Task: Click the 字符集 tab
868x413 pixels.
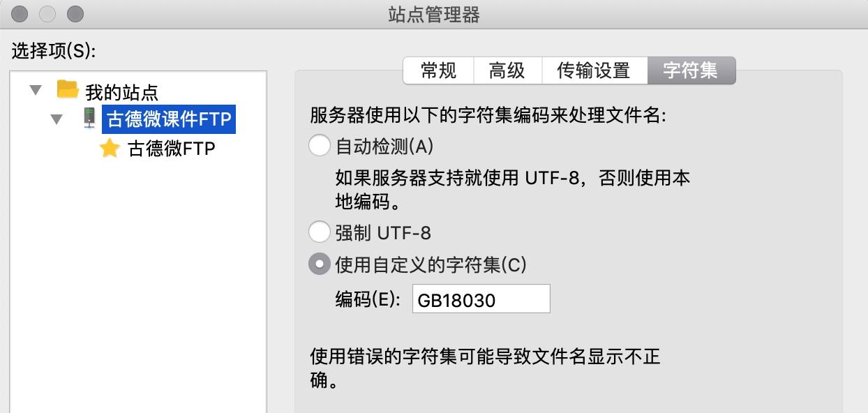Action: pyautogui.click(x=691, y=70)
